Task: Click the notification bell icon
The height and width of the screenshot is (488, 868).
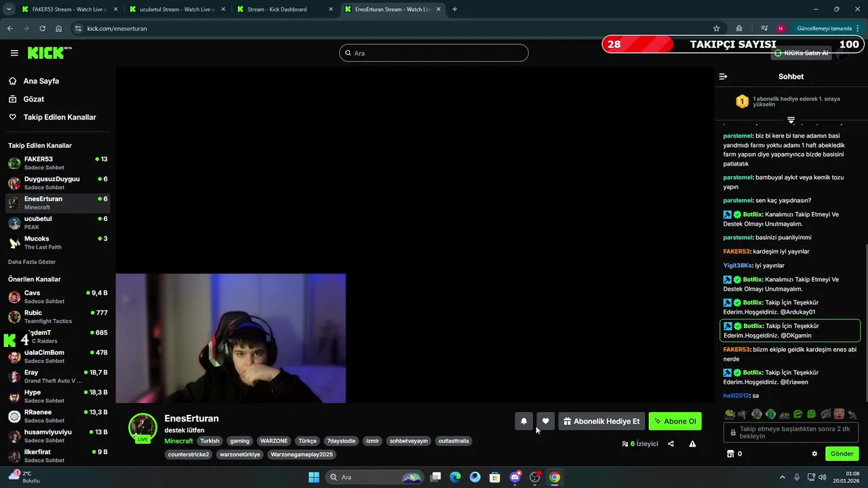Action: pos(524,421)
